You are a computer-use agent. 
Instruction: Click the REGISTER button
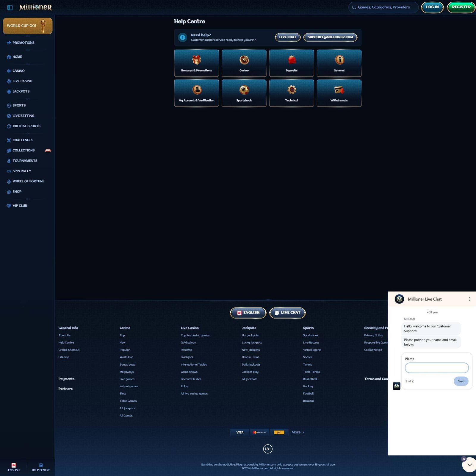[461, 7]
